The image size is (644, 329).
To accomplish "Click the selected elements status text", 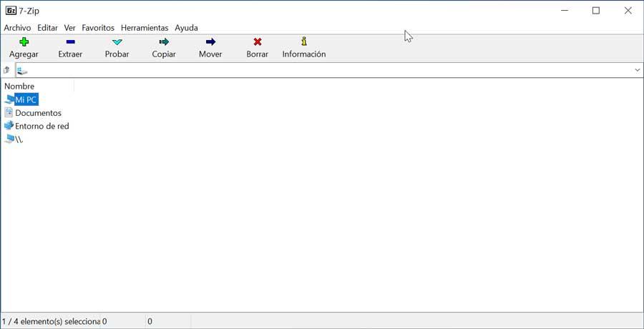I will click(x=52, y=321).
